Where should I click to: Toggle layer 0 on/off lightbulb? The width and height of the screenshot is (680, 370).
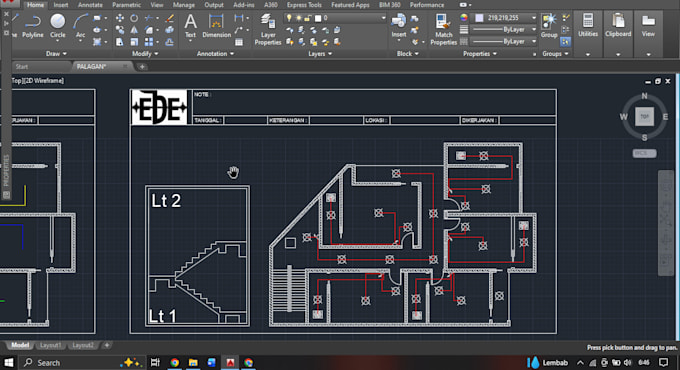coord(289,18)
